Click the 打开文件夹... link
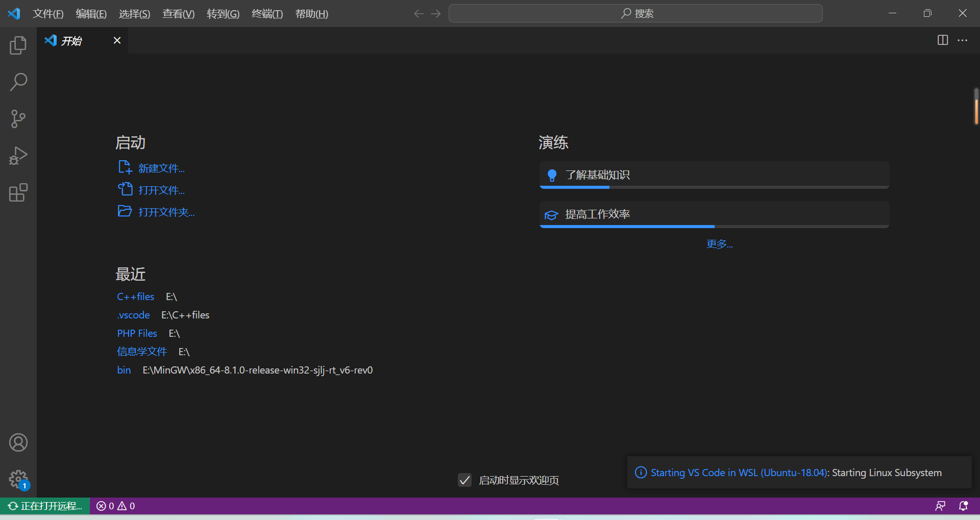980x520 pixels. click(166, 212)
